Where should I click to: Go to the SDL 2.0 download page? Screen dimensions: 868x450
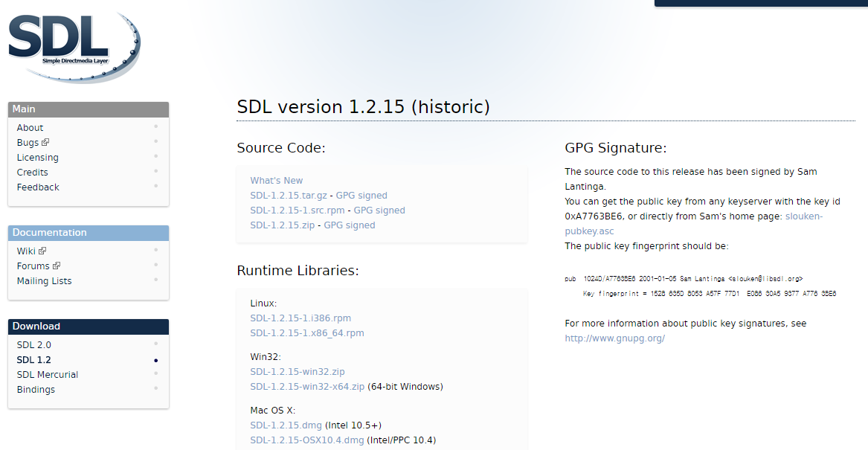[x=33, y=345]
